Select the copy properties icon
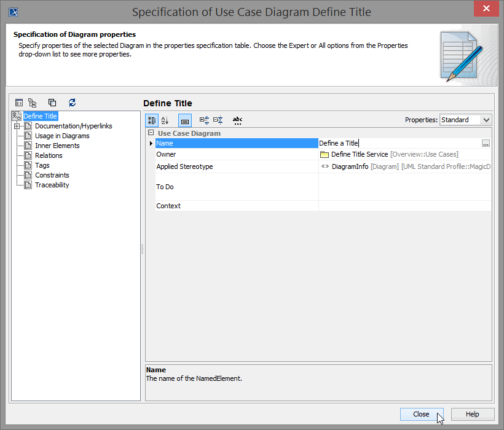The width and height of the screenshot is (504, 430). (x=52, y=102)
